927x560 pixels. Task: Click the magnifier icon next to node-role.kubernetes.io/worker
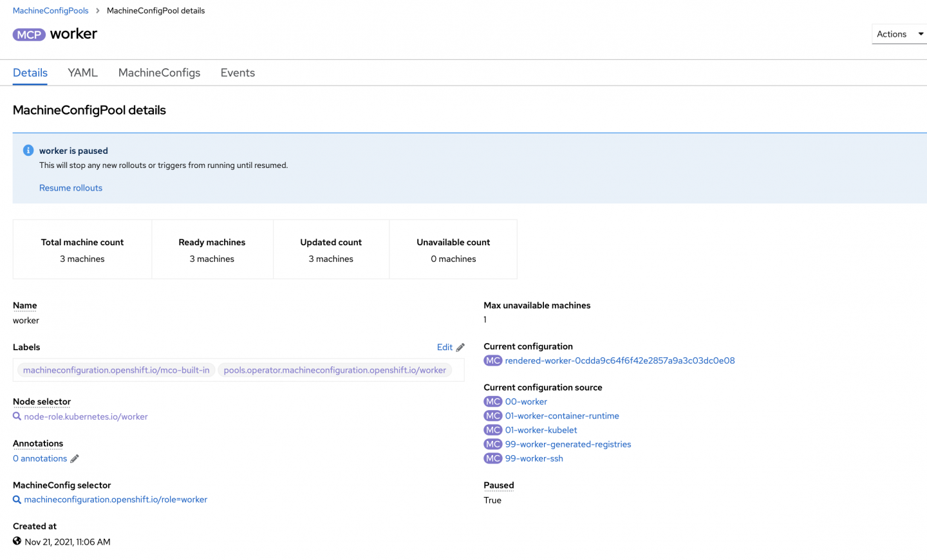coord(17,416)
